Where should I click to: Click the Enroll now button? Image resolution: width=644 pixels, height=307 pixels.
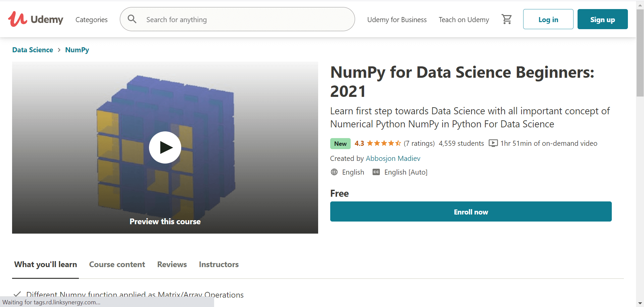[x=471, y=211]
